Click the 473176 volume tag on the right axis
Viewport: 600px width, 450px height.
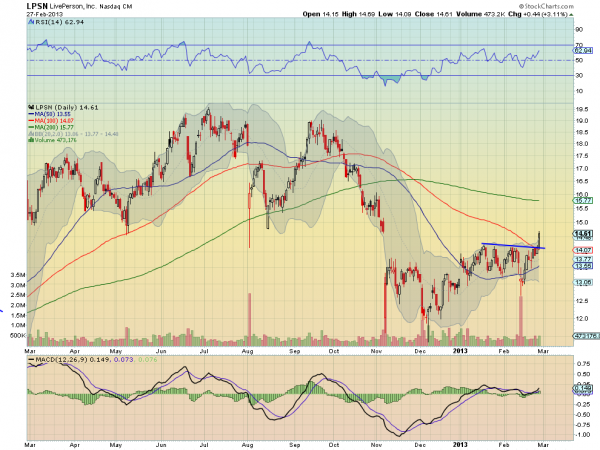[x=585, y=336]
